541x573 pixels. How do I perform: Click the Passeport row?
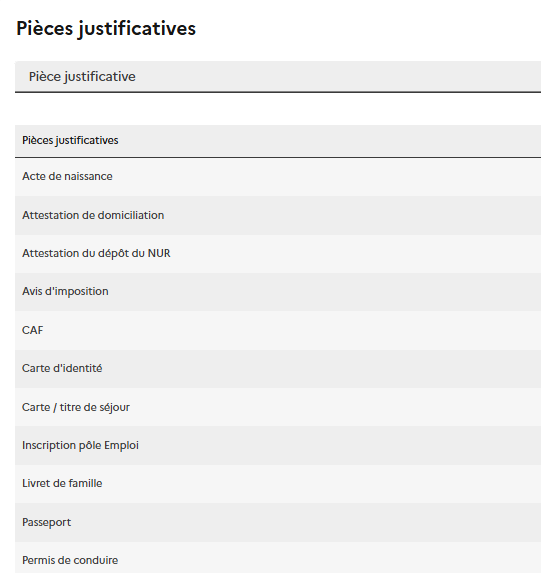click(x=278, y=523)
